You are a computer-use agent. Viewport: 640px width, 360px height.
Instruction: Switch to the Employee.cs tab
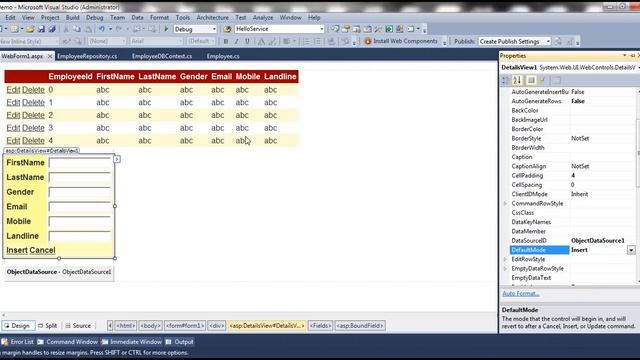click(223, 56)
